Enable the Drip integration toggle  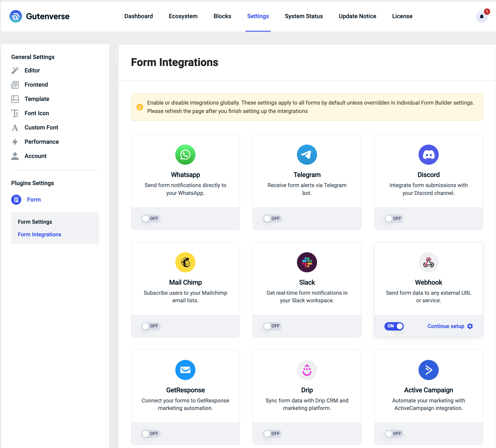(x=272, y=434)
